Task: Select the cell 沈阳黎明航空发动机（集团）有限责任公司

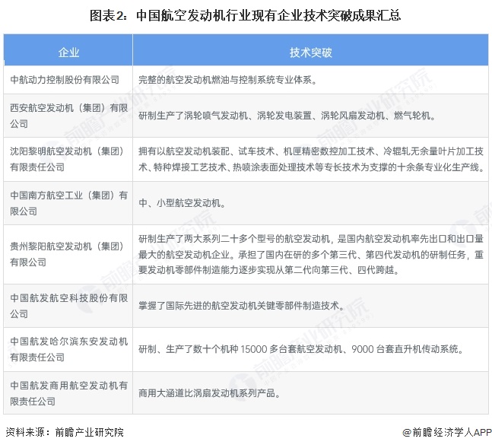Action: point(68,159)
